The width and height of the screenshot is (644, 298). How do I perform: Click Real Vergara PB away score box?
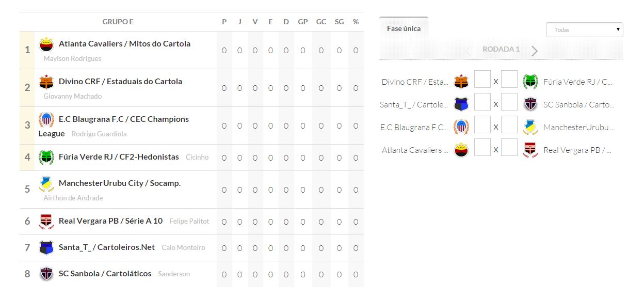(509, 148)
